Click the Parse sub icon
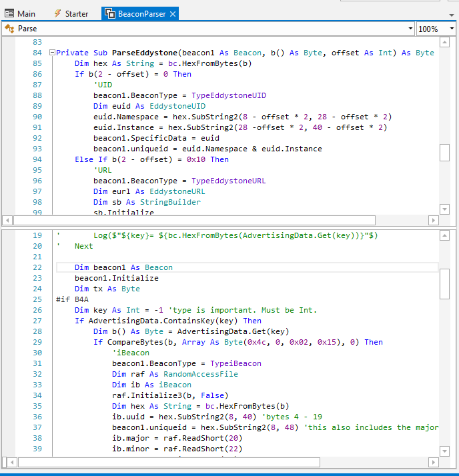The height and width of the screenshot is (476, 459). [x=9, y=29]
